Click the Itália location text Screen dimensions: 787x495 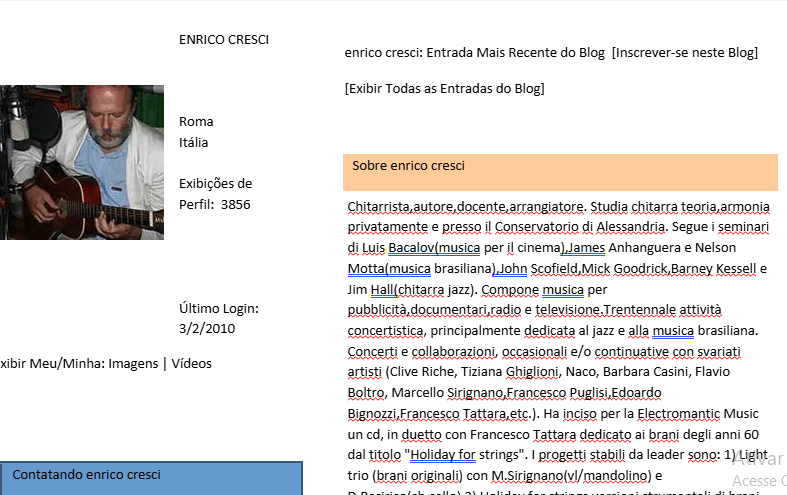point(193,142)
